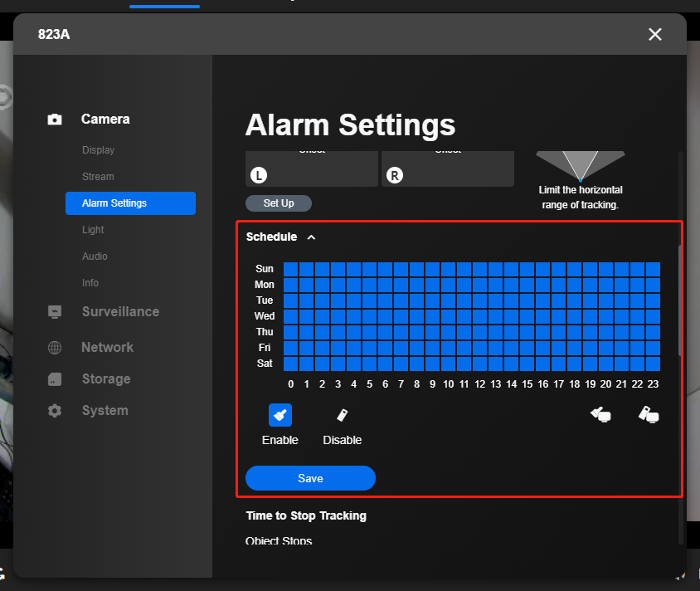
Task: Click the Camera section icon
Action: pyautogui.click(x=55, y=120)
